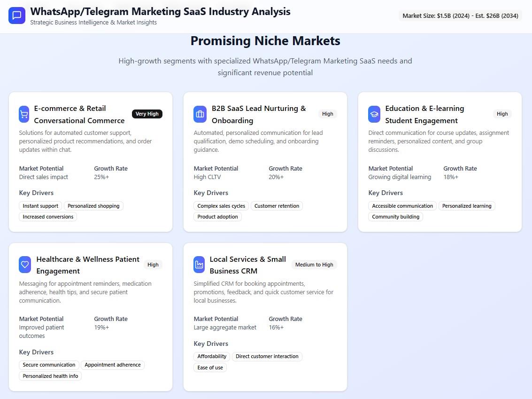
Task: Select the Direct customer interaction tag
Action: coord(267,356)
